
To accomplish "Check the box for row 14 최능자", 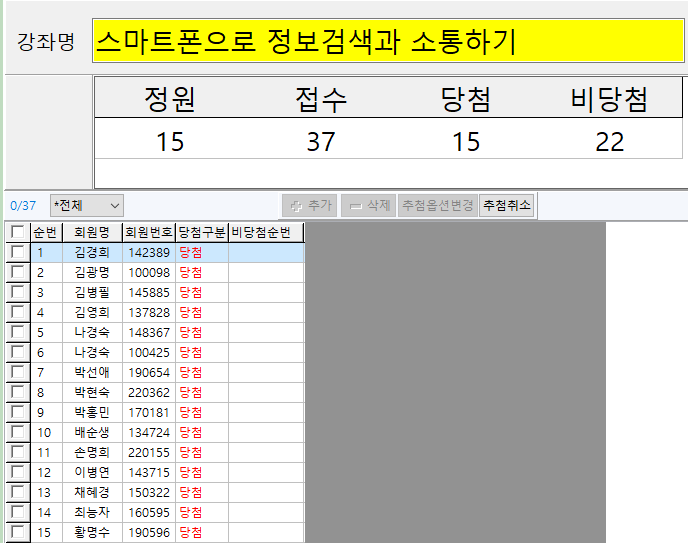I will [x=18, y=512].
